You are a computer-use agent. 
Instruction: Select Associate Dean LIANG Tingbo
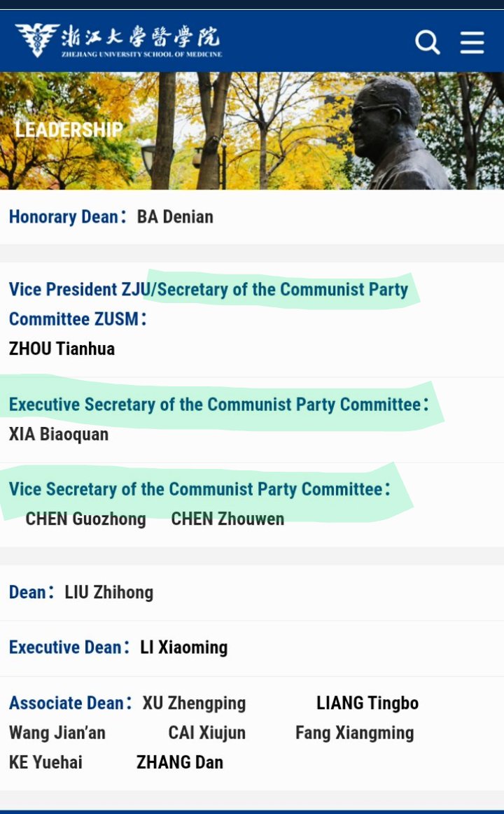(367, 703)
